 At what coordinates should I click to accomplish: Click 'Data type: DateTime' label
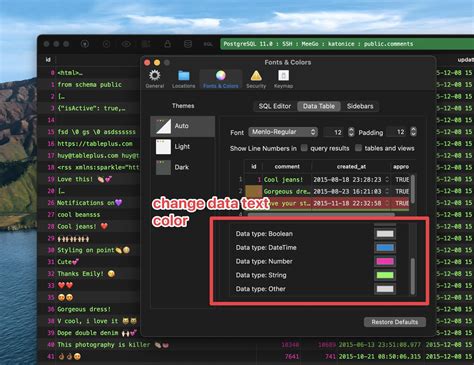(x=266, y=248)
